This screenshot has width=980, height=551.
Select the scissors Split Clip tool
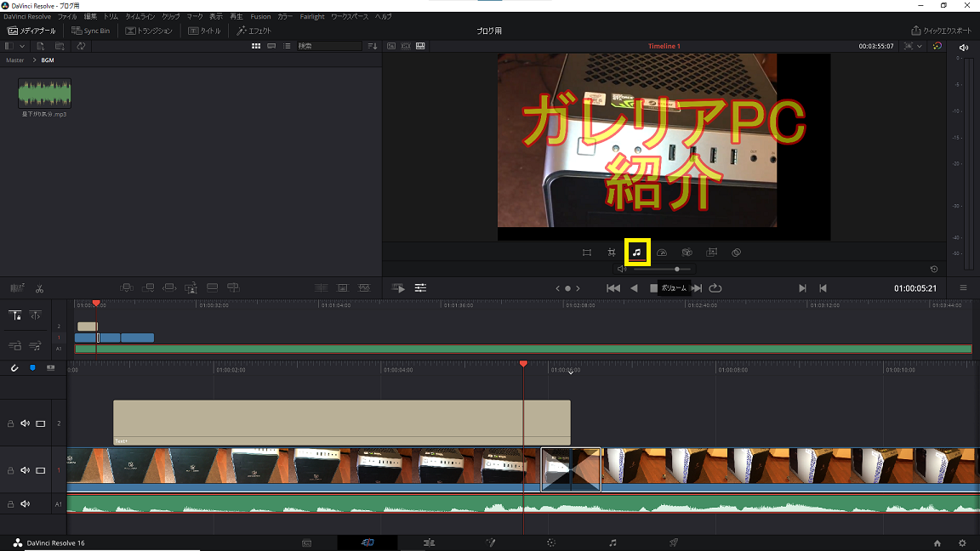coord(39,288)
